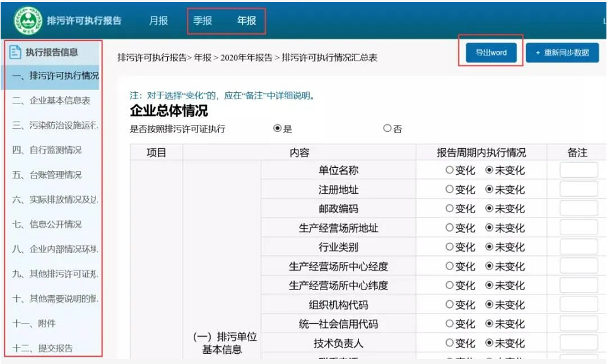Open the 十一、附件 section
Viewport: 614px width, 364px height.
click(35, 323)
